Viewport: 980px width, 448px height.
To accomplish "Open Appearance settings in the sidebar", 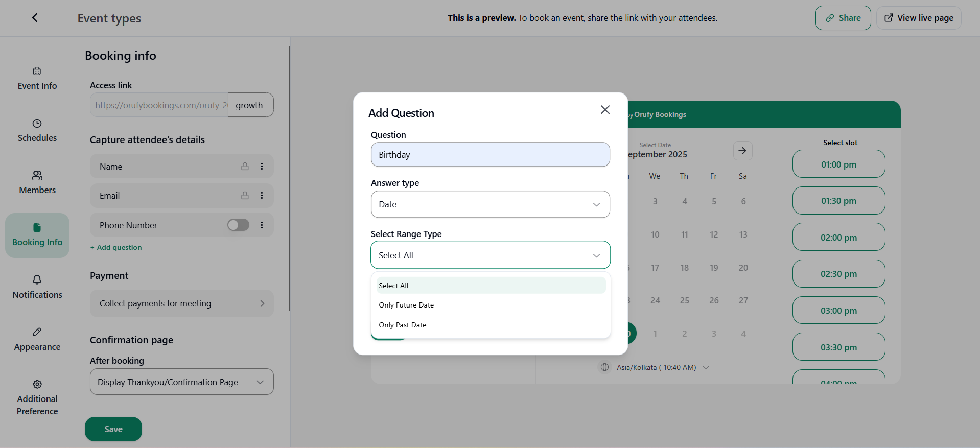I will coord(37,339).
